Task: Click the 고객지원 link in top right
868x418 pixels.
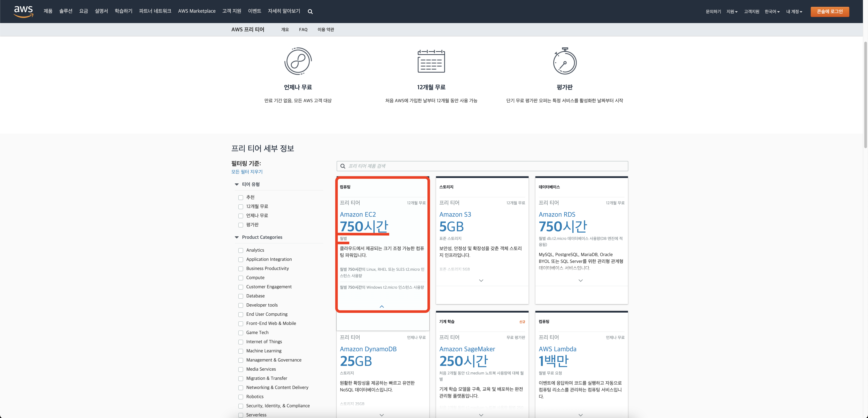Action: tap(751, 12)
